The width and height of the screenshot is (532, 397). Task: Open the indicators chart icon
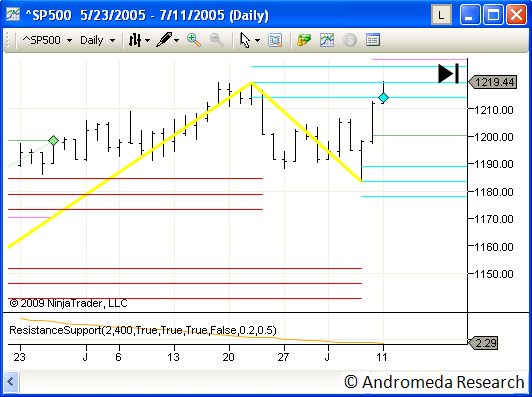(327, 40)
